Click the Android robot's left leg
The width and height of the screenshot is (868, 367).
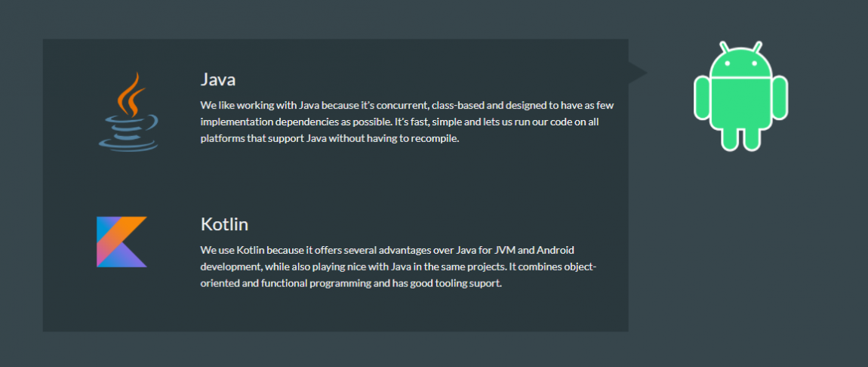(x=730, y=137)
